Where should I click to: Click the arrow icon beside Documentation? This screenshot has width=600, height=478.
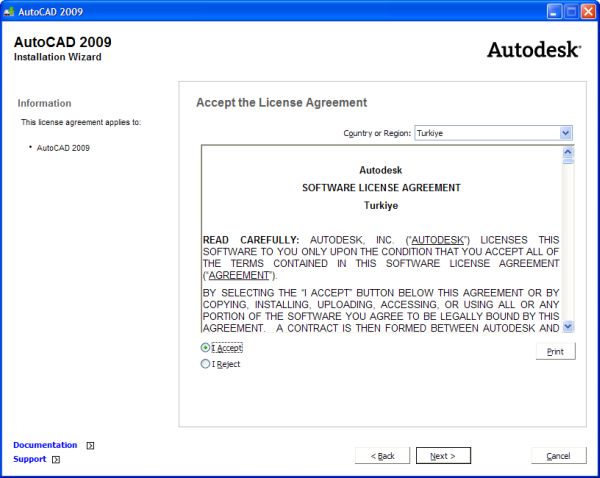click(90, 445)
